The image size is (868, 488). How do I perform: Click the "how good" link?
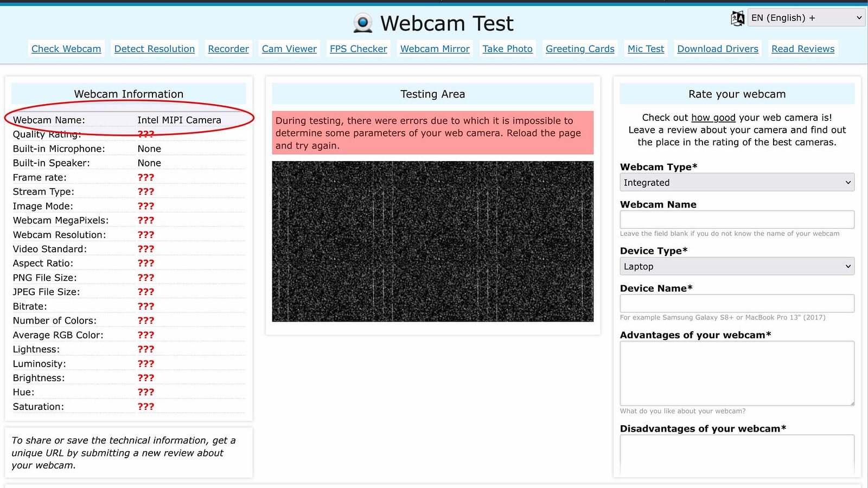(713, 118)
